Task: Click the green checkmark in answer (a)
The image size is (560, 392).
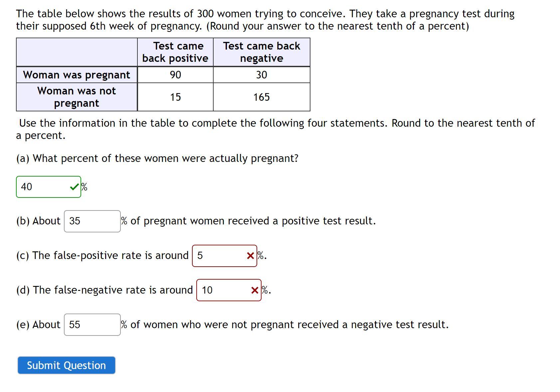Action: coord(75,187)
